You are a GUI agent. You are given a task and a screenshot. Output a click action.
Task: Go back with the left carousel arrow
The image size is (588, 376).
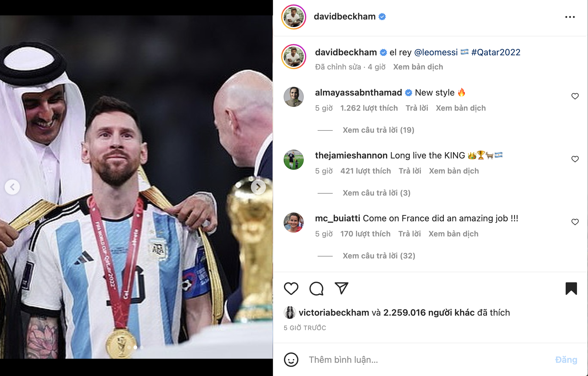(x=12, y=187)
